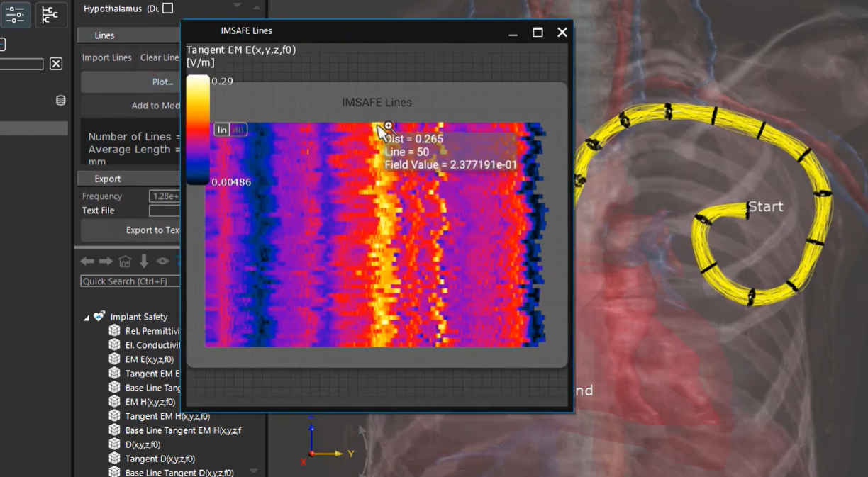Select the Tangent EM H(x,y,z,f0) tree item
This screenshot has width=868, height=477.
tap(167, 416)
